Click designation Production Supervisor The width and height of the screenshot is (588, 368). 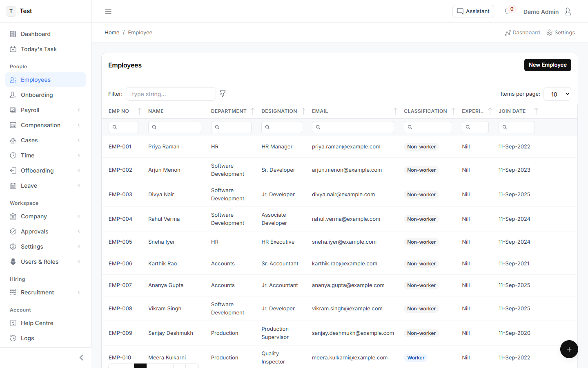tap(275, 333)
